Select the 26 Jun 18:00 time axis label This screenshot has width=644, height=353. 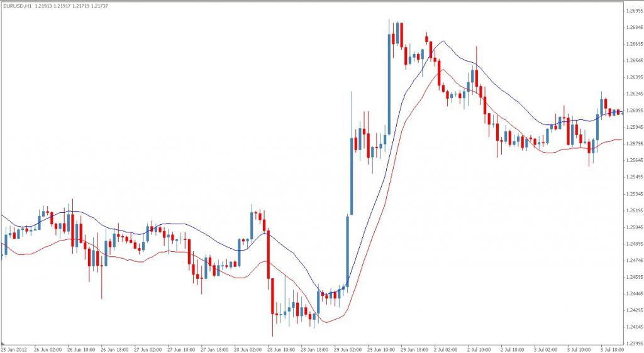point(114,350)
